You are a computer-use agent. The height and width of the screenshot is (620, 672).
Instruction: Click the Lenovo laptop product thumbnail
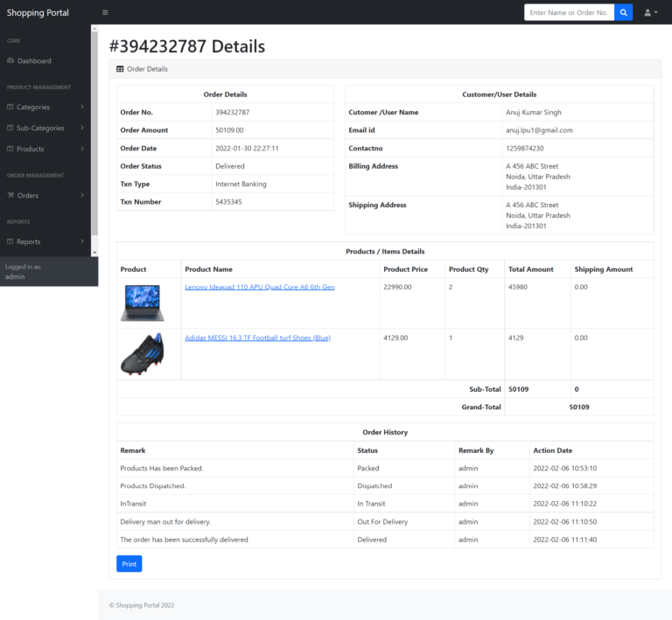point(143,303)
